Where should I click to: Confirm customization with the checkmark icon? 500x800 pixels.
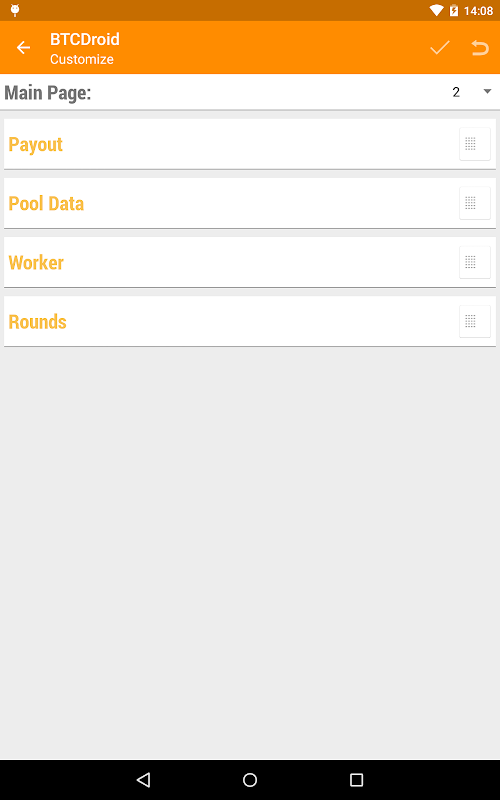pos(439,47)
